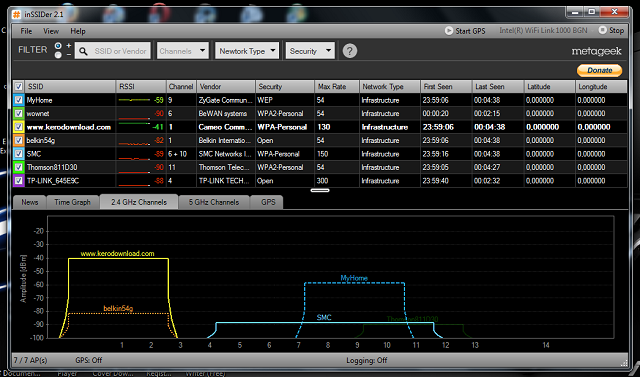
Task: Open the Security filter dropdown
Action: (310, 51)
